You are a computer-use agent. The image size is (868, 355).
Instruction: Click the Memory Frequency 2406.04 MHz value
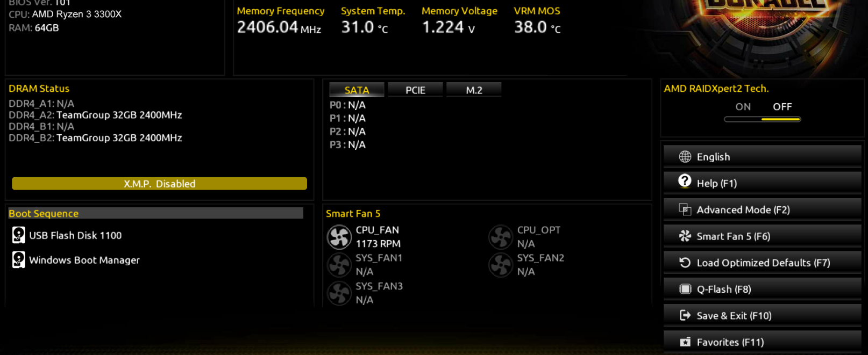tap(279, 27)
